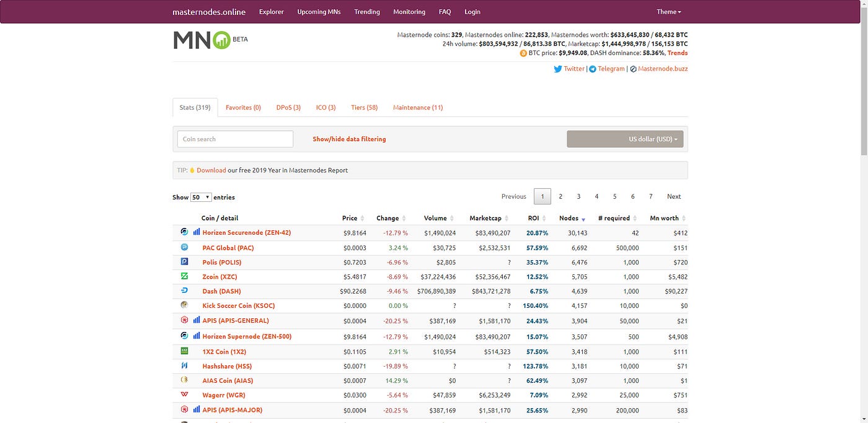Click the Next pagination button
Viewport: 868px width, 423px height.
click(x=674, y=196)
